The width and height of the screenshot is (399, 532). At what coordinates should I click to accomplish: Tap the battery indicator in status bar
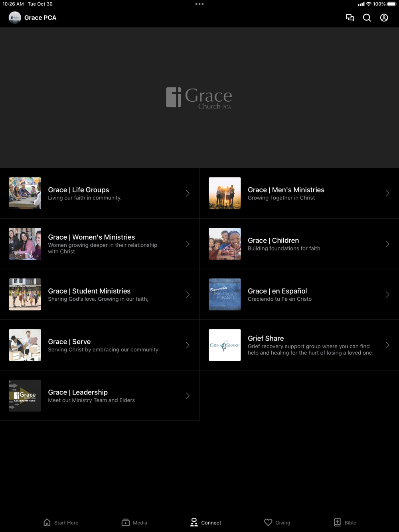click(x=391, y=4)
